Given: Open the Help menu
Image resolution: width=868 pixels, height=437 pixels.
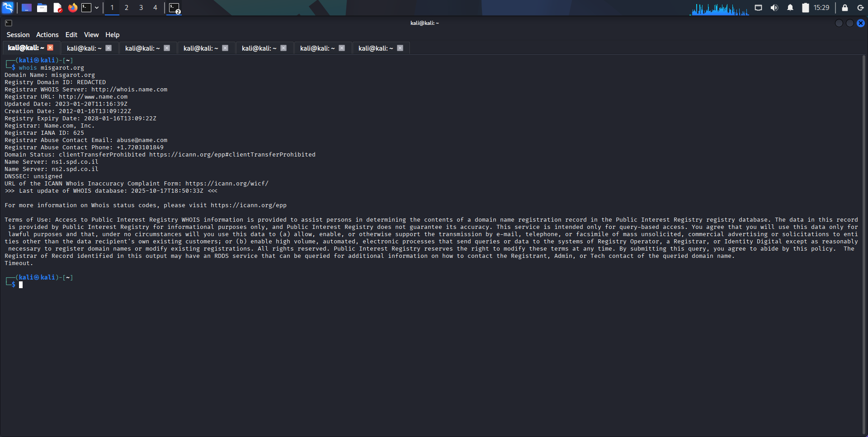Looking at the screenshot, I should [113, 35].
